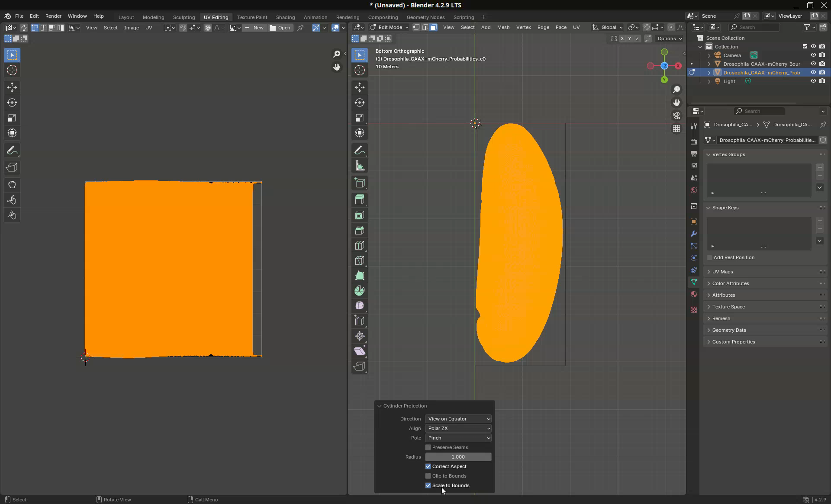The image size is (831, 504).
Task: Pick the Grab tool in UV editor
Action: click(x=12, y=185)
